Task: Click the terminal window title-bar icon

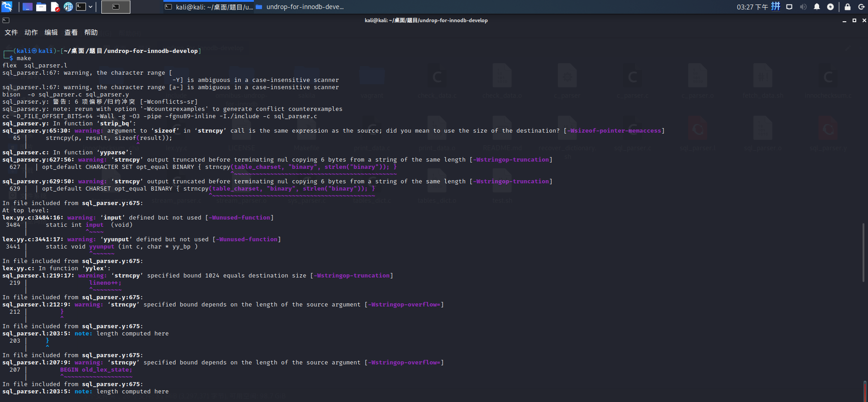Action: click(6, 20)
